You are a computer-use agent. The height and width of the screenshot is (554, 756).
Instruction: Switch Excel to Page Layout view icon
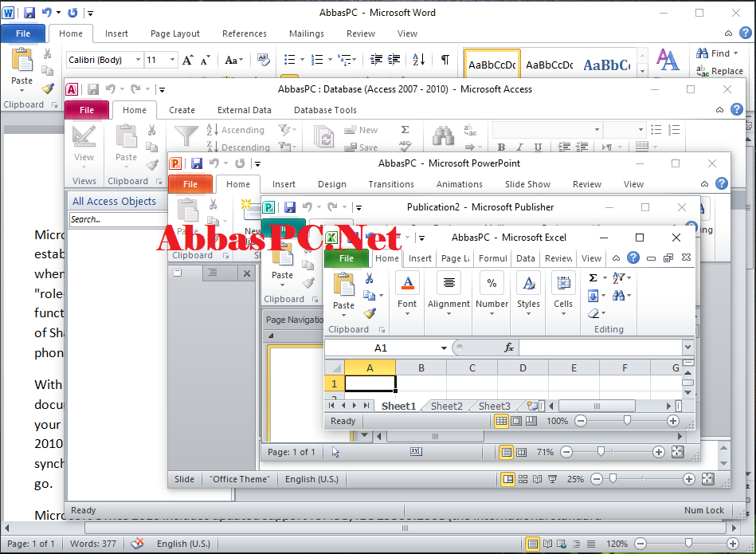[x=516, y=421]
